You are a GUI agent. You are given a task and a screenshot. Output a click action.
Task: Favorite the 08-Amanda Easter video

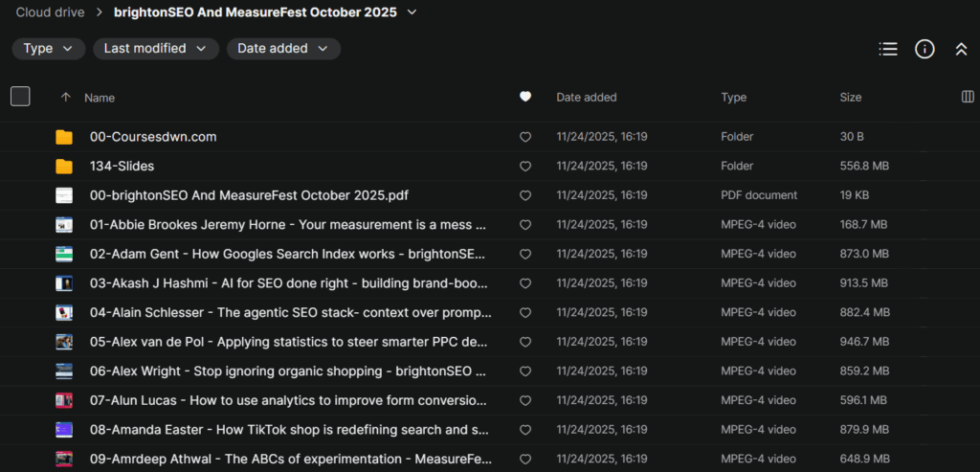pyautogui.click(x=524, y=430)
